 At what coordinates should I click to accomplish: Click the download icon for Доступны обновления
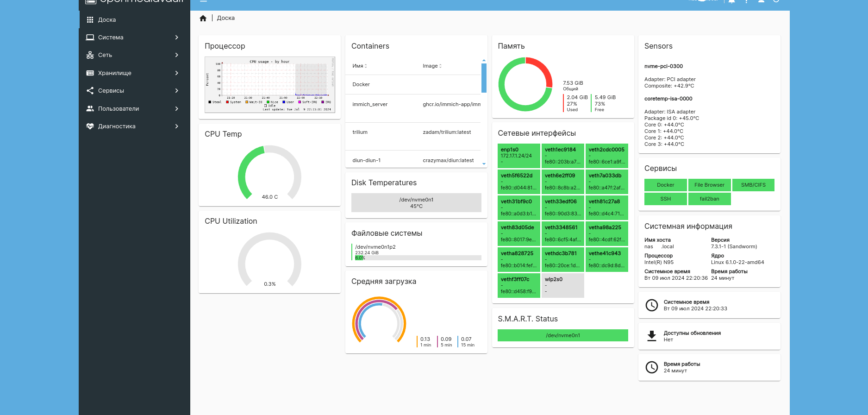(652, 336)
